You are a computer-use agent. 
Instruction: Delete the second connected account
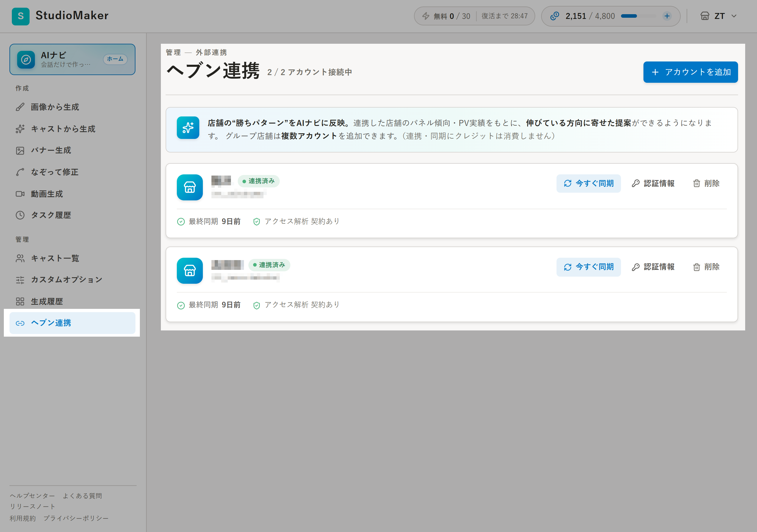point(706,267)
